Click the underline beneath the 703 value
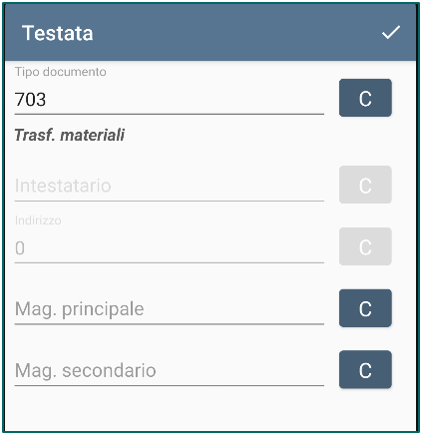The width and height of the screenshot is (421, 438). tap(169, 114)
